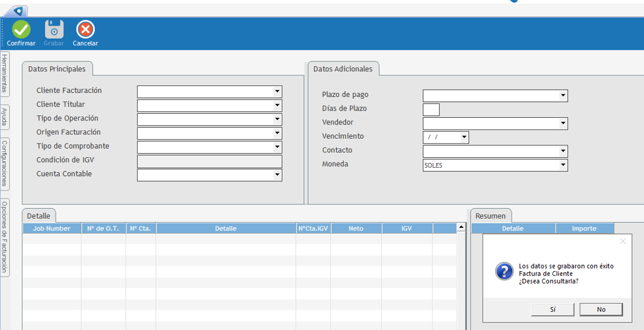Open the Ayuda side tab
The image size is (644, 330).
pos(5,117)
